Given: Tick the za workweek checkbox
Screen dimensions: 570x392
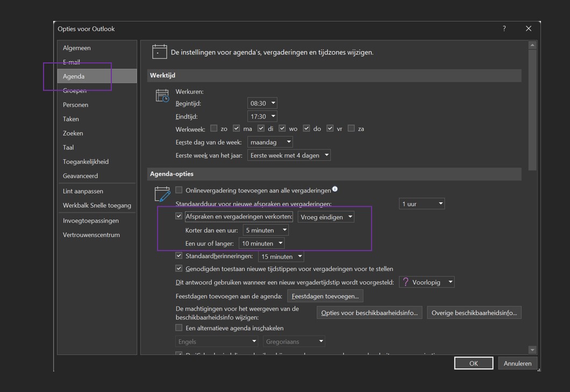Looking at the screenshot, I should [x=351, y=128].
